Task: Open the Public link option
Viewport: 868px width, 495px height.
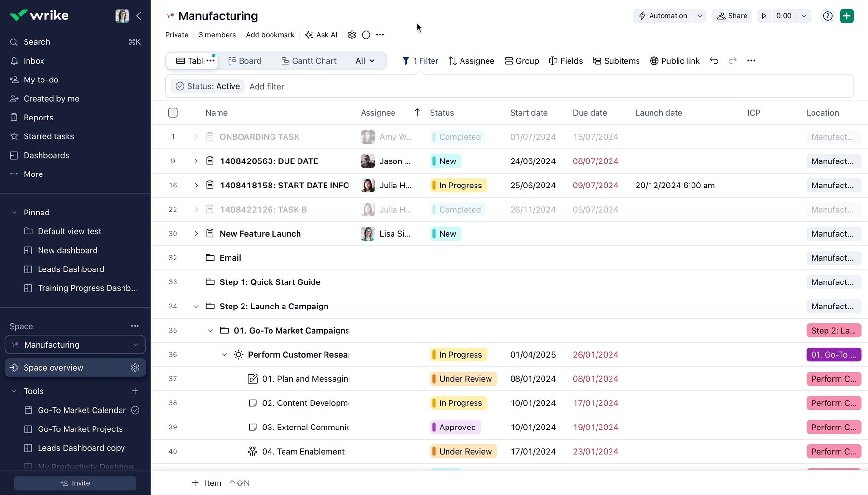Action: click(675, 61)
